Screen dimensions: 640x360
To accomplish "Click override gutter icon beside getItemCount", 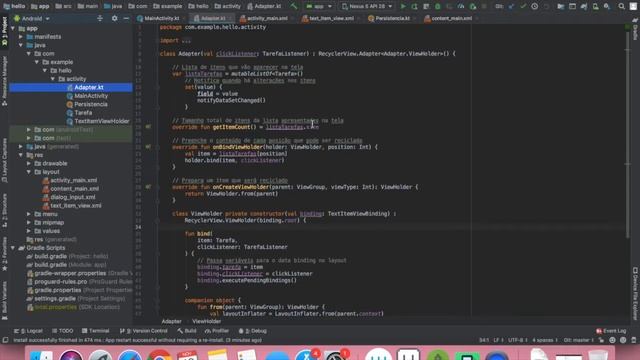I will point(148,127).
